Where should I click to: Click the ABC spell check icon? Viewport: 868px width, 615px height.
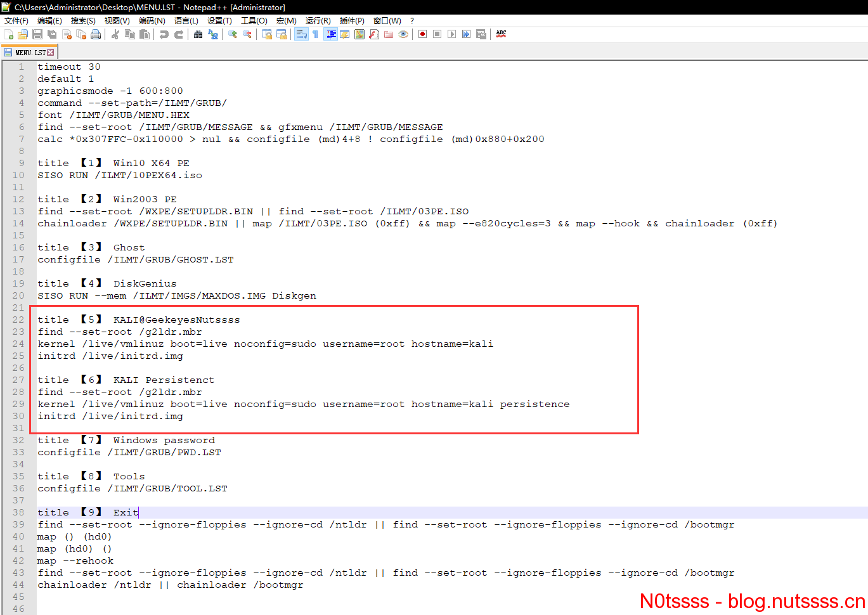point(501,34)
